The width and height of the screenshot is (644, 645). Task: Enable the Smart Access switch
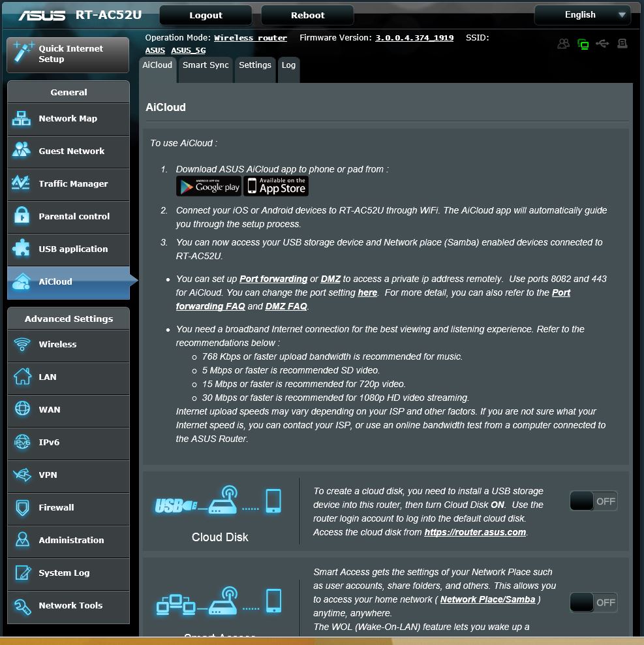(593, 602)
